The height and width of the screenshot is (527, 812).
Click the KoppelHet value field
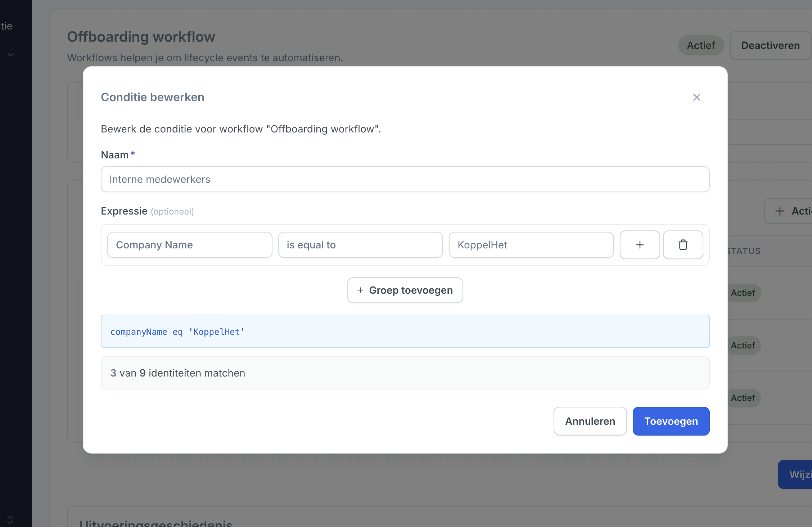click(531, 245)
